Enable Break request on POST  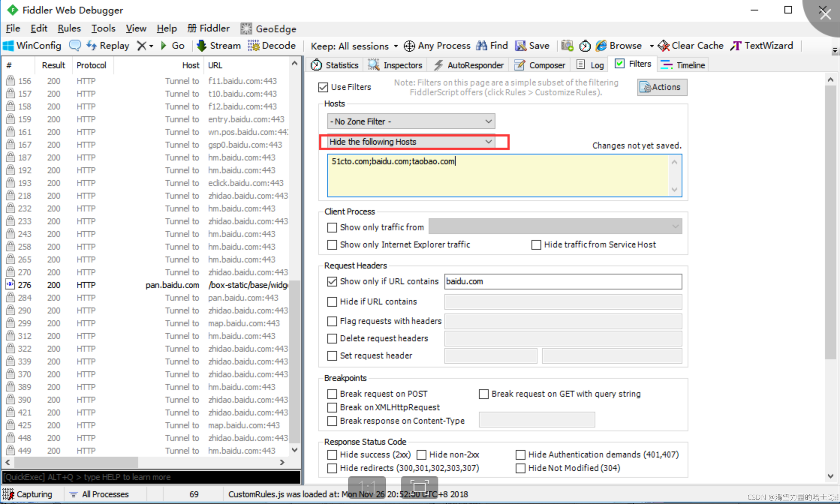pyautogui.click(x=333, y=394)
